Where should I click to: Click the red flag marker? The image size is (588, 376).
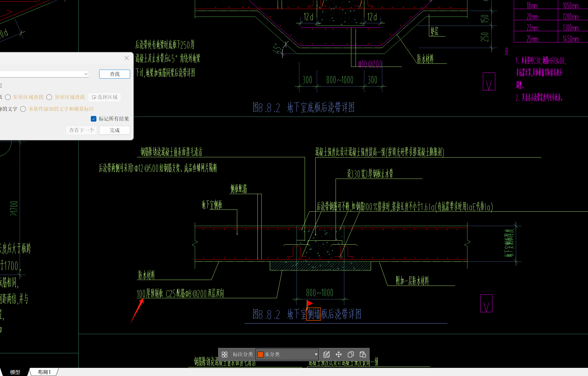[x=309, y=303]
